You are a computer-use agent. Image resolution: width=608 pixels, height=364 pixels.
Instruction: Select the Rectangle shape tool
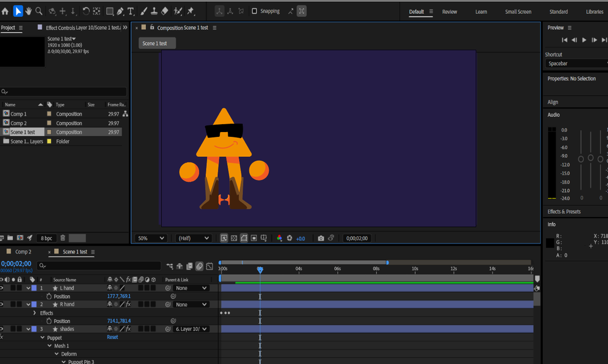coord(110,11)
